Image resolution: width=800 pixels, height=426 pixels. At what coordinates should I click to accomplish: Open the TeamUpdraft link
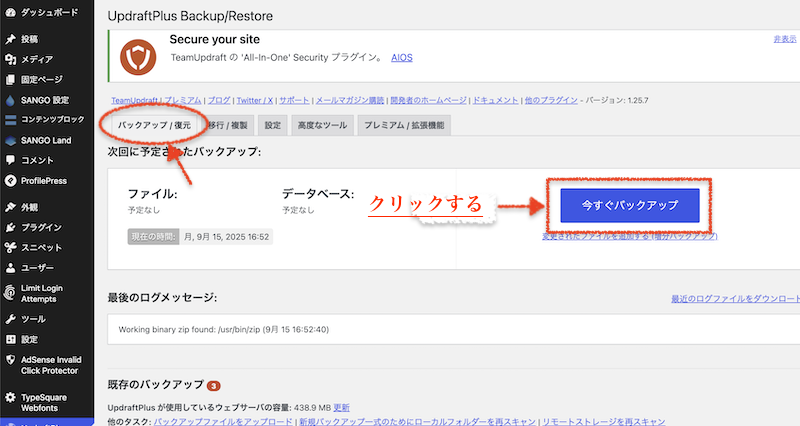(x=134, y=101)
